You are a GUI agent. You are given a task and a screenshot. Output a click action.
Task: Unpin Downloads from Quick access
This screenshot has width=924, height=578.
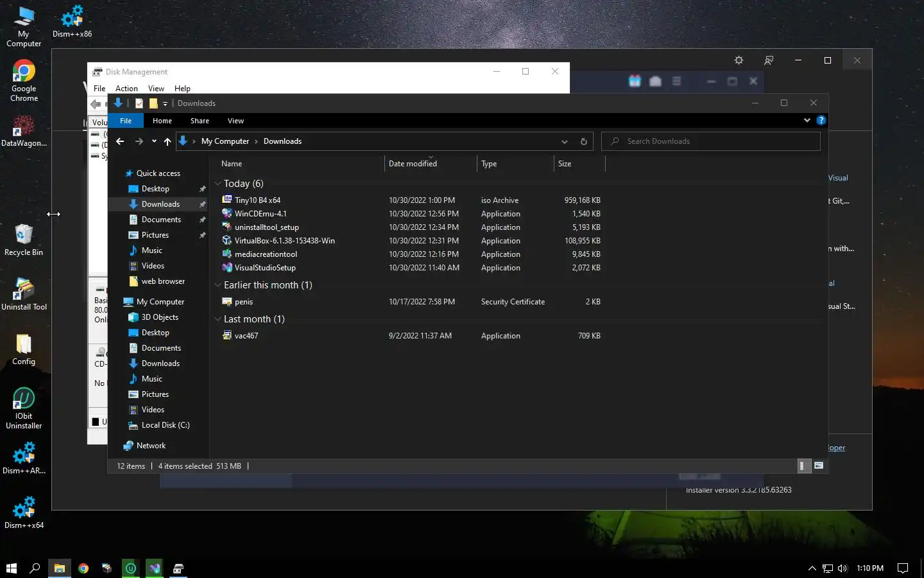point(202,204)
